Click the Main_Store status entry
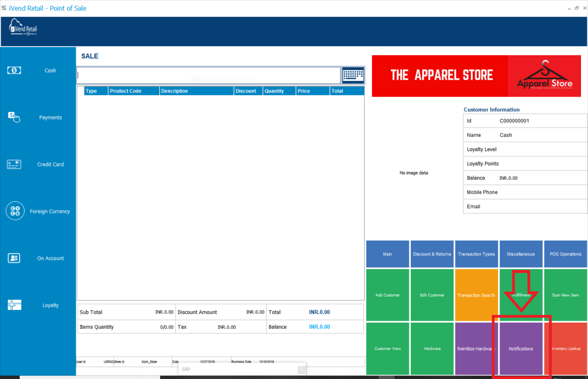The image size is (588, 379). [149, 362]
